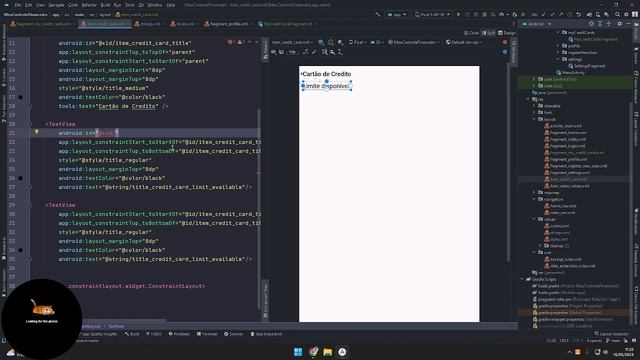Viewport: 640px width, 360px height.
Task: Open the Problems tool window tab
Action: [179, 334]
